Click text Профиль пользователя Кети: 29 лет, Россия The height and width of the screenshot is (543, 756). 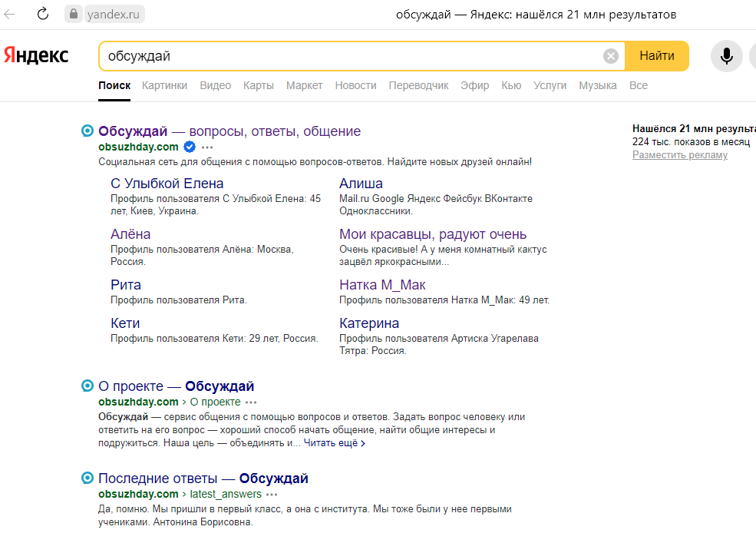(214, 339)
